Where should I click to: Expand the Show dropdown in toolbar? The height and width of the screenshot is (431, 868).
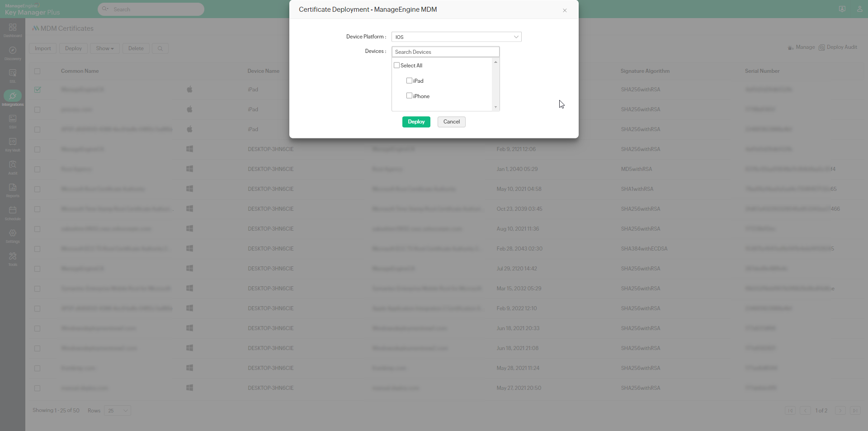coord(105,48)
